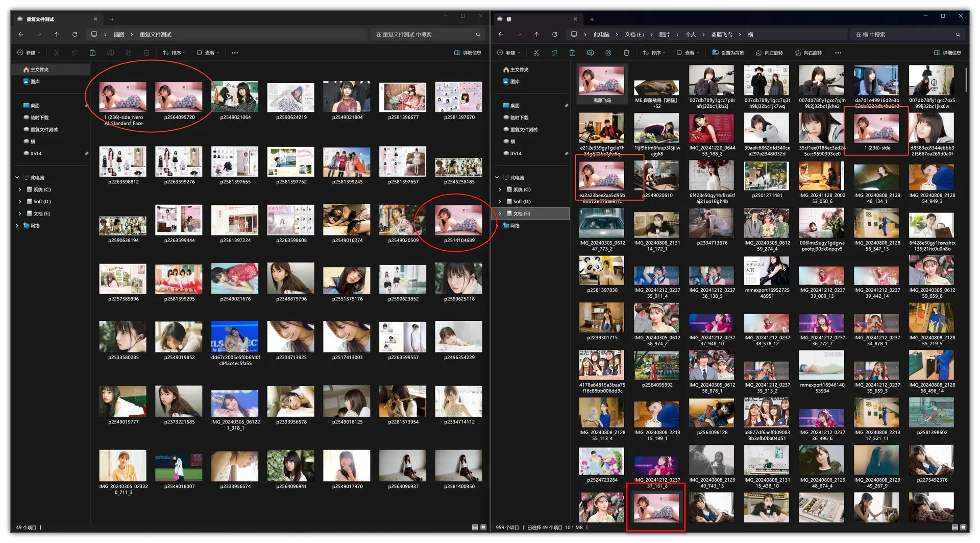This screenshot has height=543, width=980.
Task: Click 向左旋转 rotate left button
Action: pyautogui.click(x=769, y=53)
